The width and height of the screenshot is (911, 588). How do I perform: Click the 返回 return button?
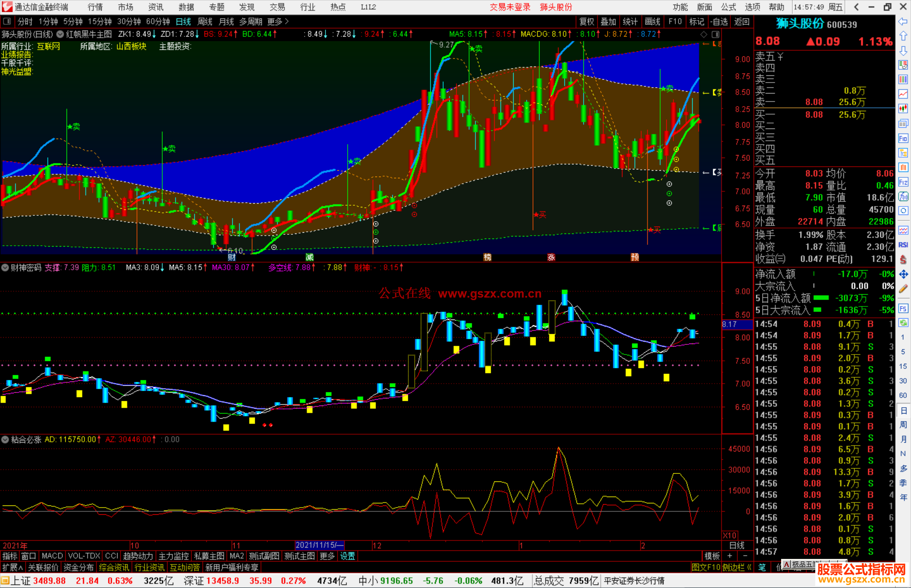(741, 21)
